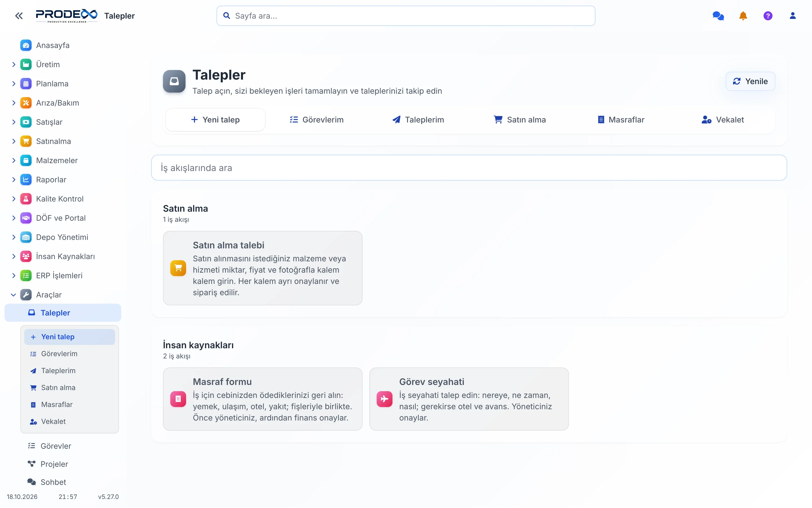This screenshot has height=508, width=812.
Task: Click the Kalite Kontrol flask icon
Action: click(x=26, y=199)
